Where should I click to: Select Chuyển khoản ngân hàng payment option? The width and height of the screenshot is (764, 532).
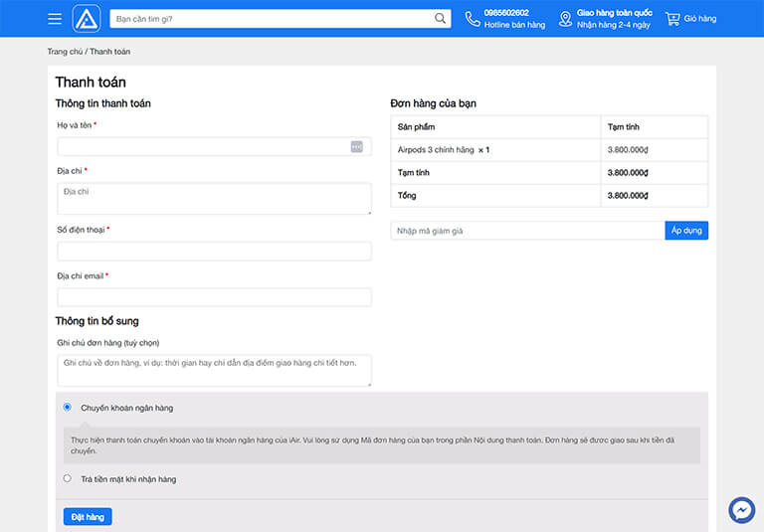[68, 407]
